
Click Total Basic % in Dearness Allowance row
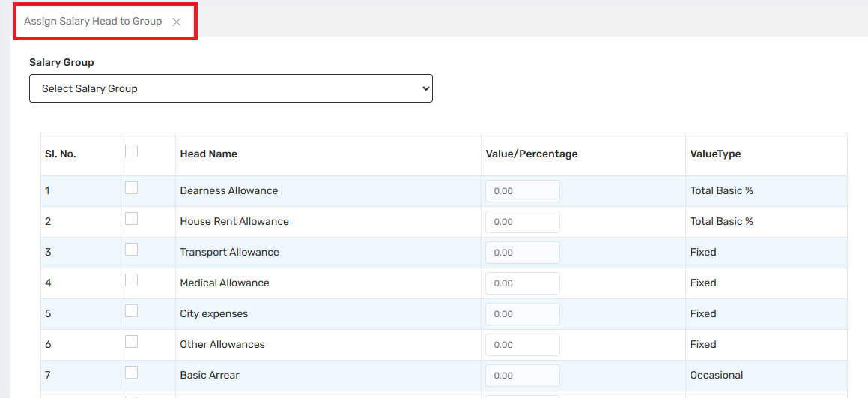click(721, 190)
